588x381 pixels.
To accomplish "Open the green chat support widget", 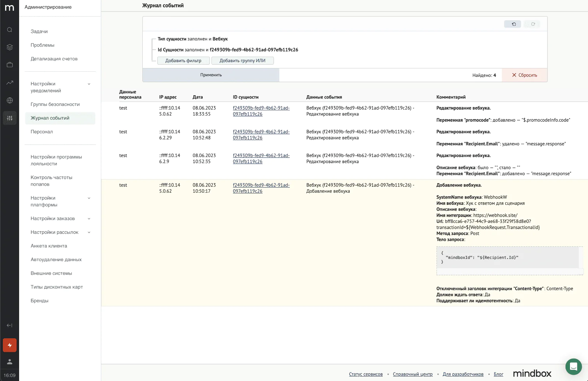I will pyautogui.click(x=573, y=366).
